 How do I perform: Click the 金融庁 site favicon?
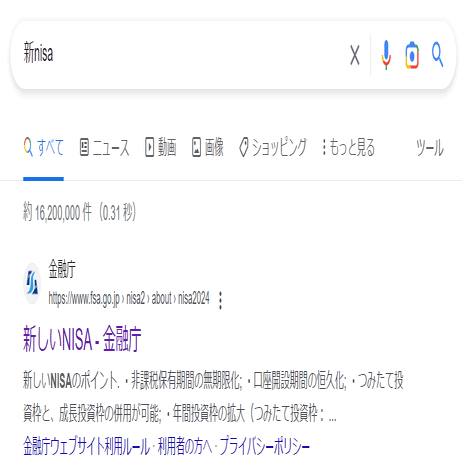coord(32,284)
